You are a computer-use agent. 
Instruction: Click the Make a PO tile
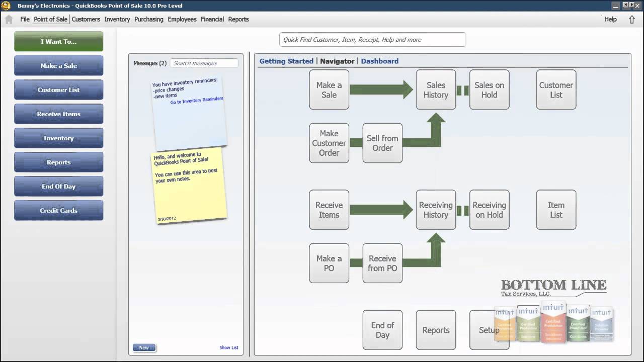click(x=329, y=263)
